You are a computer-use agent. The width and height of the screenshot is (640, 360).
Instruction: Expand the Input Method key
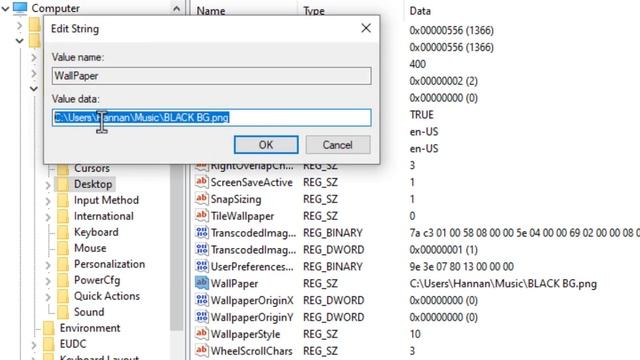tap(48, 201)
